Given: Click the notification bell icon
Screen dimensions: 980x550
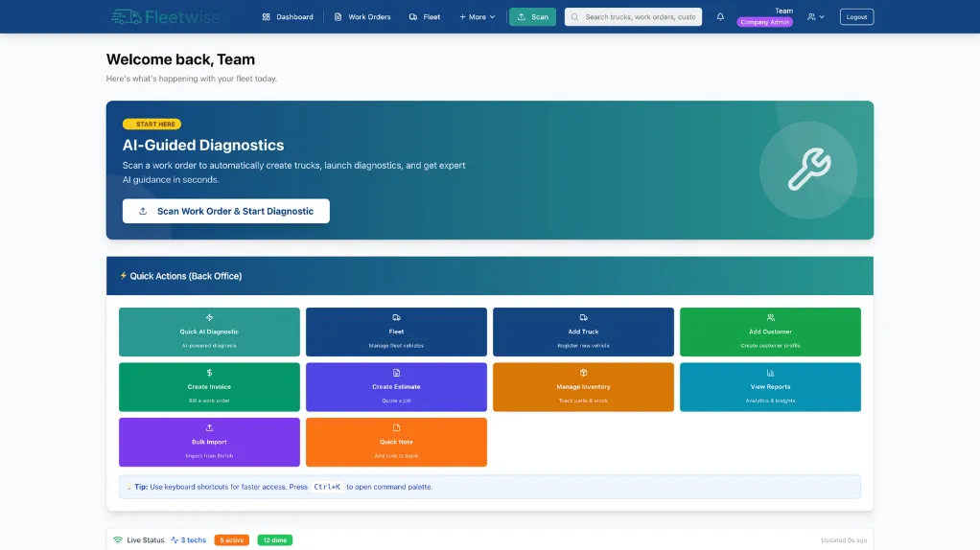Looking at the screenshot, I should 720,16.
